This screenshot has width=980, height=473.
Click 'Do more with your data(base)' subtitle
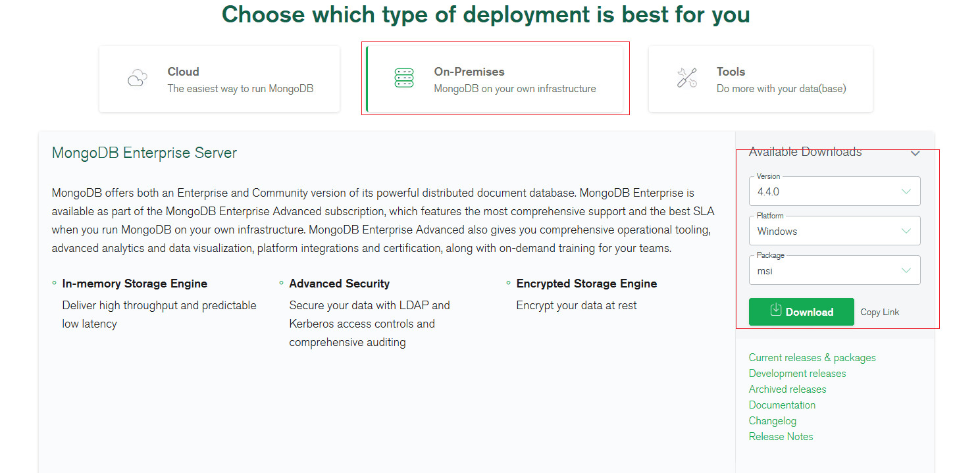(x=781, y=89)
